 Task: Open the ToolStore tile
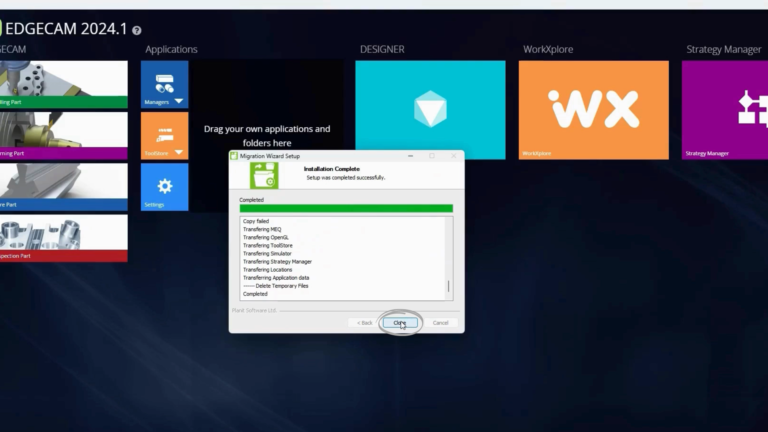(x=164, y=134)
